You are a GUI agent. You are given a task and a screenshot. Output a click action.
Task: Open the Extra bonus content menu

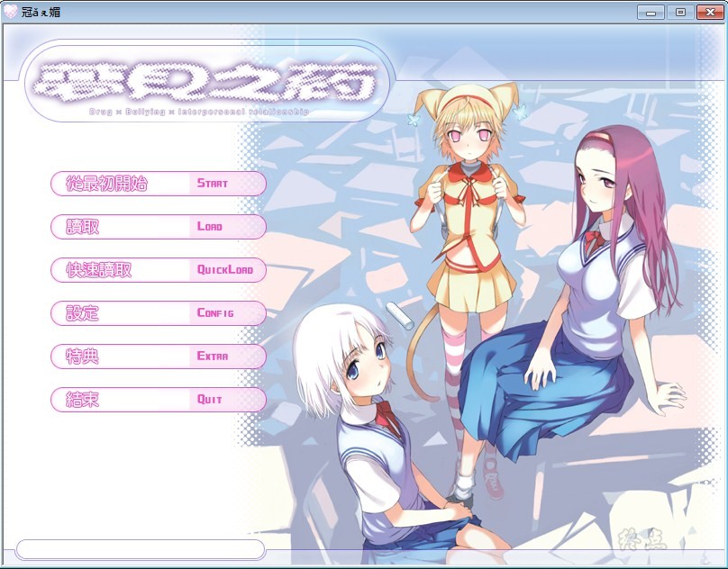(x=159, y=357)
